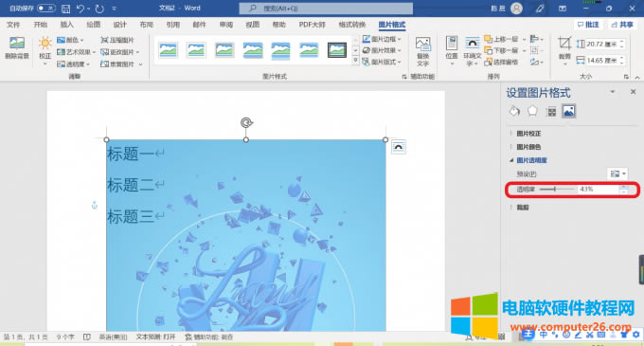Click the transparency (透明度) slider track
The height and width of the screenshot is (346, 644).
[x=557, y=189]
